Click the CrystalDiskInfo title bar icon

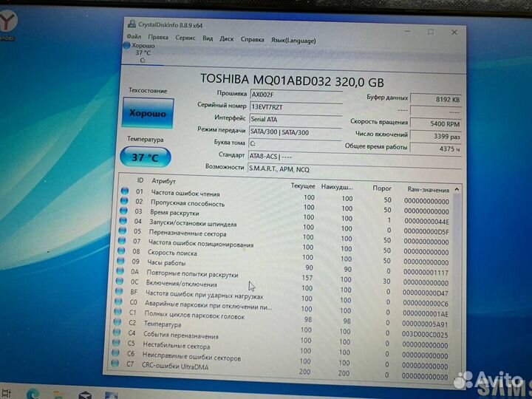pos(132,24)
